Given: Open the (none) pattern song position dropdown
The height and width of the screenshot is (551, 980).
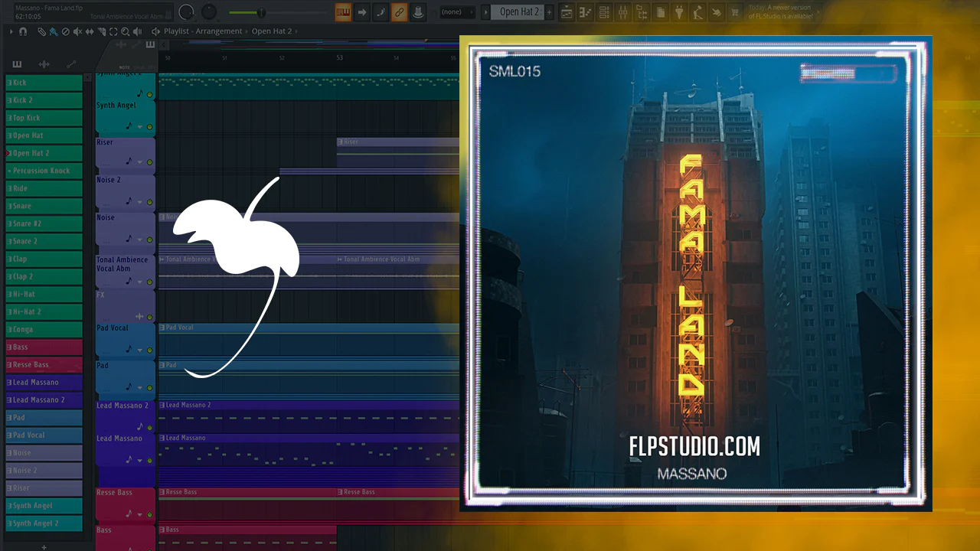Looking at the screenshot, I should point(458,12).
